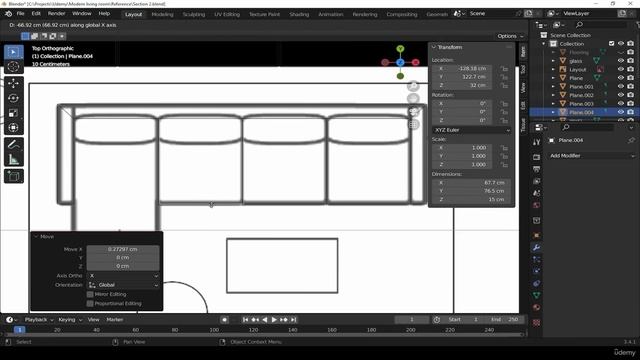Image resolution: width=640 pixels, height=360 pixels.
Task: Hide Plane.004 in viewport
Action: point(621,112)
